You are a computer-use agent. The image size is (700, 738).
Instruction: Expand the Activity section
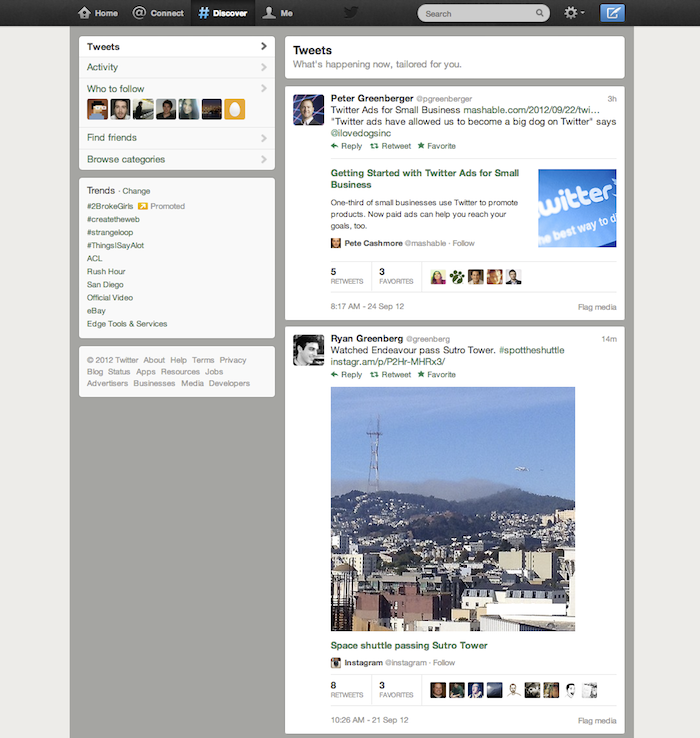(x=176, y=67)
